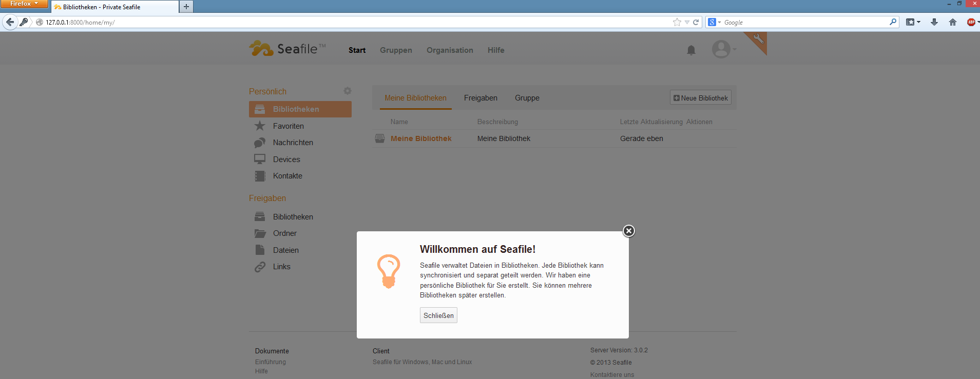The width and height of the screenshot is (980, 379).
Task: Switch to the Freigaben tab
Action: point(481,98)
